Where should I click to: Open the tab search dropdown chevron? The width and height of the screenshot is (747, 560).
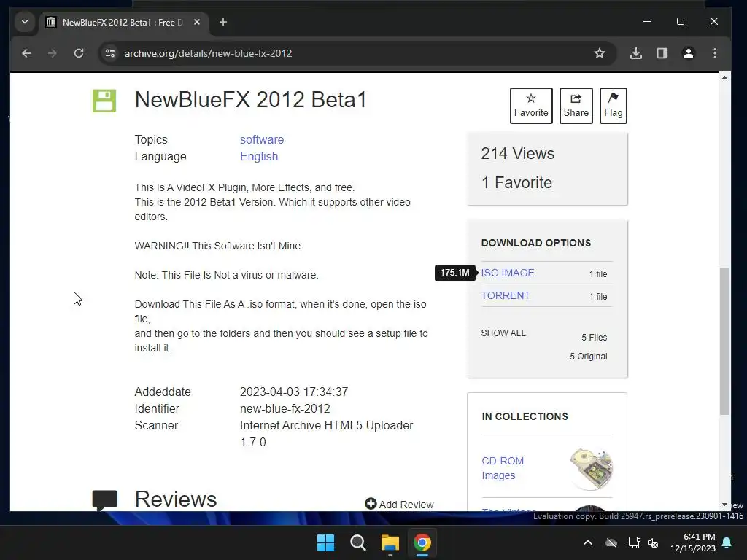pos(25,22)
